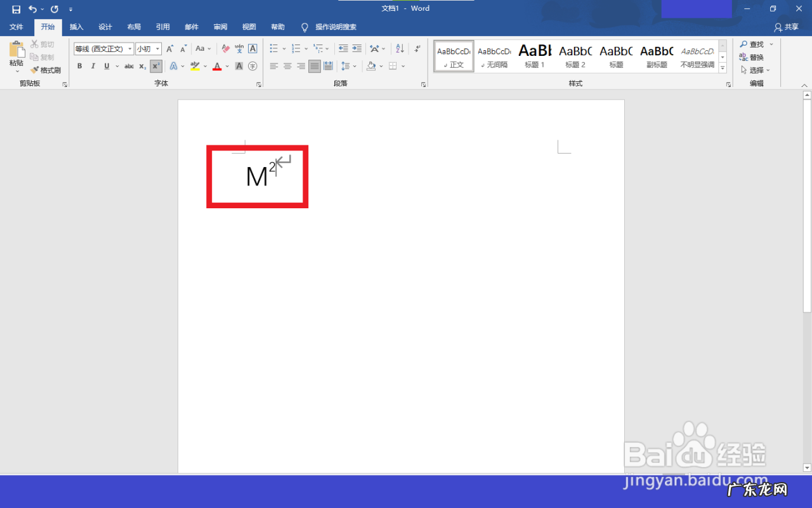Open the font name dropdown

tap(130, 49)
